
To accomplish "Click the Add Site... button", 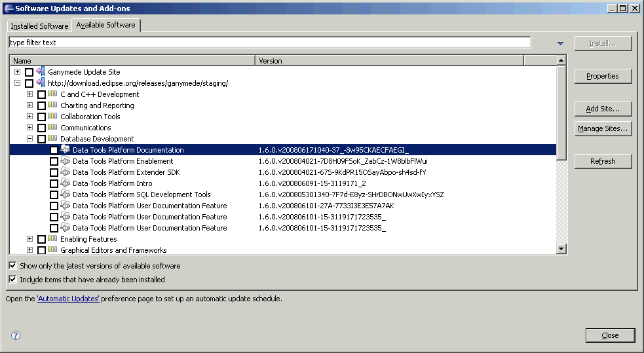I will (x=603, y=109).
